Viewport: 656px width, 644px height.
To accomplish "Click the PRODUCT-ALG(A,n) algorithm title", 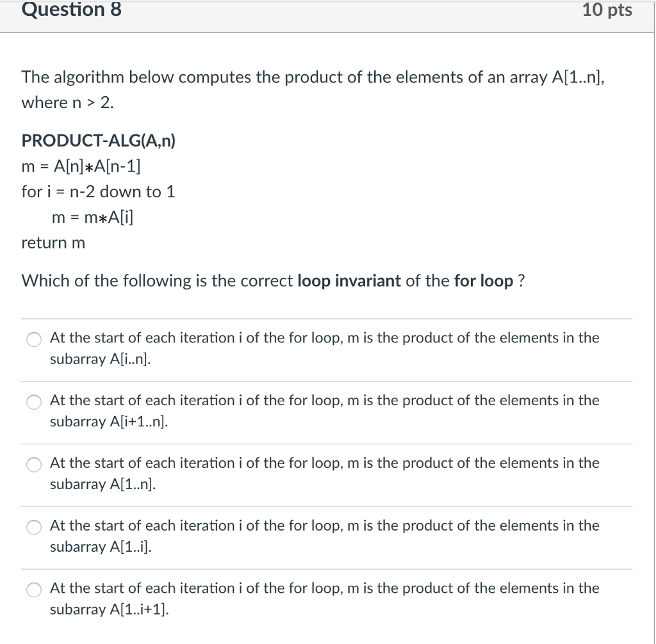I will pos(99,140).
